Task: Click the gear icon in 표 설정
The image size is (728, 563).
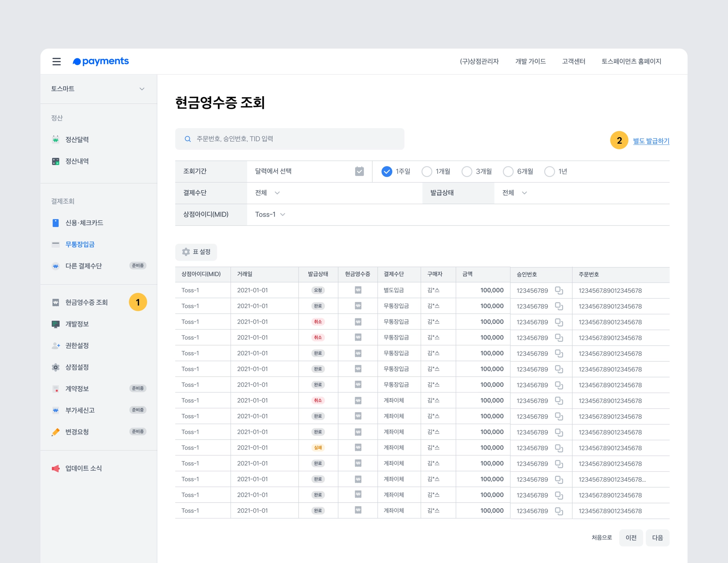Action: pos(186,252)
